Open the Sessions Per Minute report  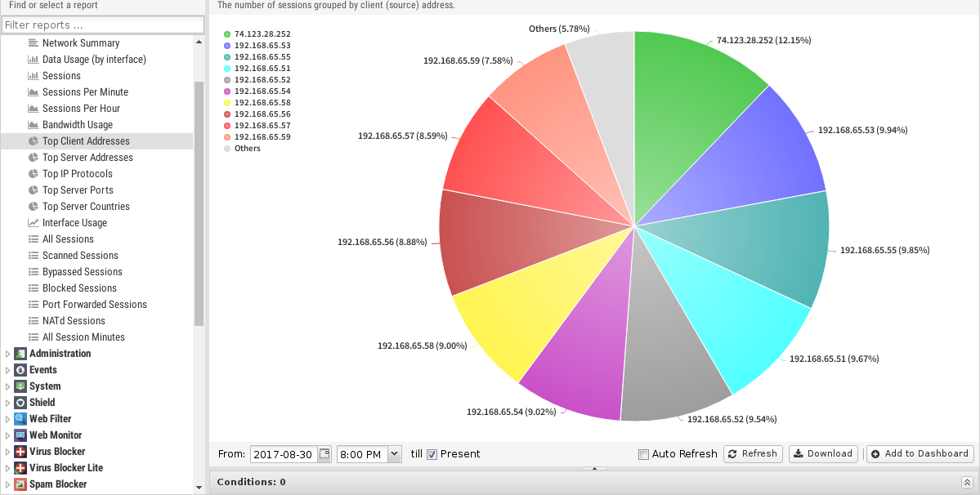(85, 92)
